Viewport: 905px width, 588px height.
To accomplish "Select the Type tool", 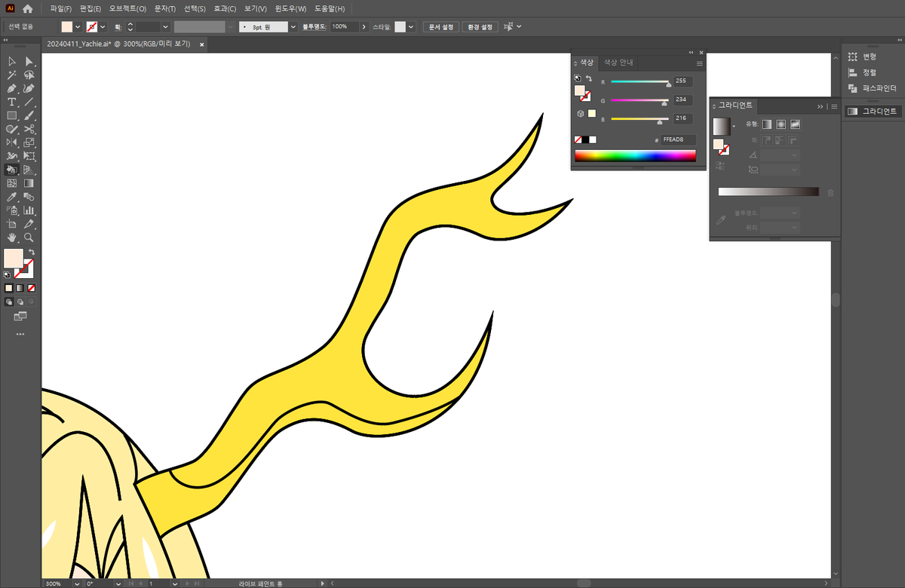I will (12, 102).
